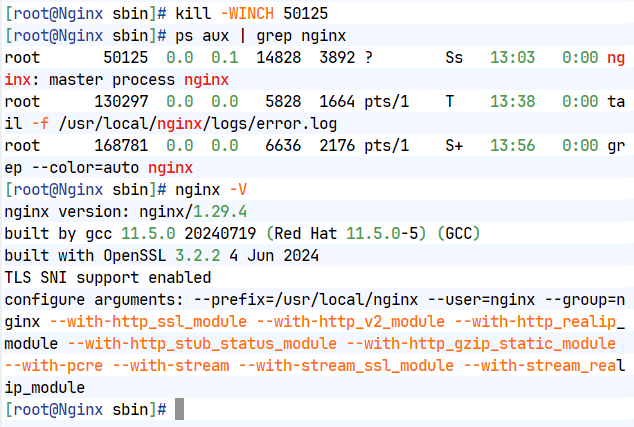Click the 'ps aux | grep nginx' command
The image size is (634, 427).
click(x=260, y=36)
